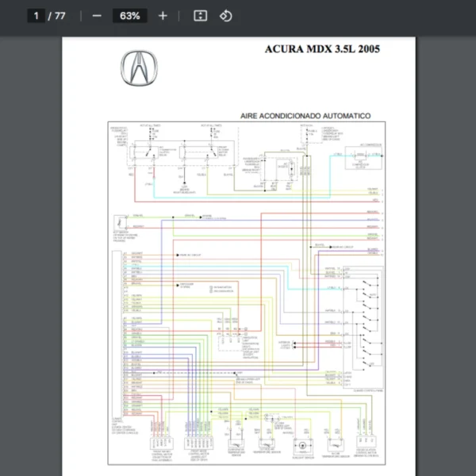Viewport: 476px width, 476px height.
Task: Click the total page count 77
Action: click(x=60, y=16)
